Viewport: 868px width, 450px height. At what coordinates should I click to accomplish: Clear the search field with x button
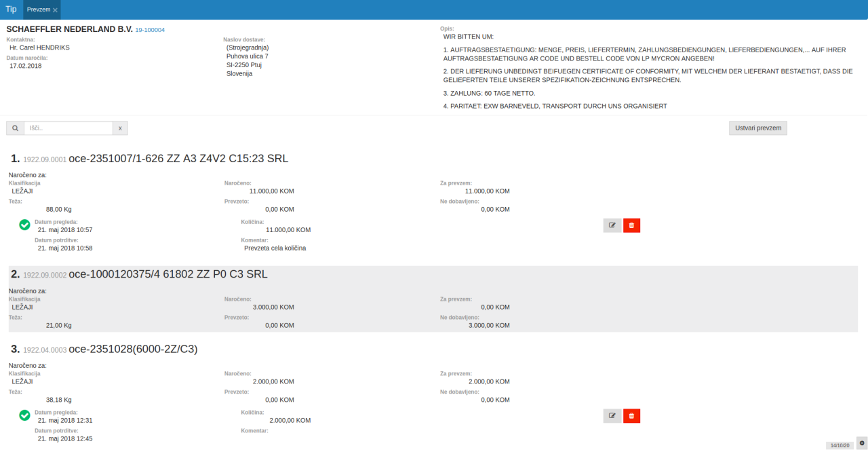click(120, 128)
